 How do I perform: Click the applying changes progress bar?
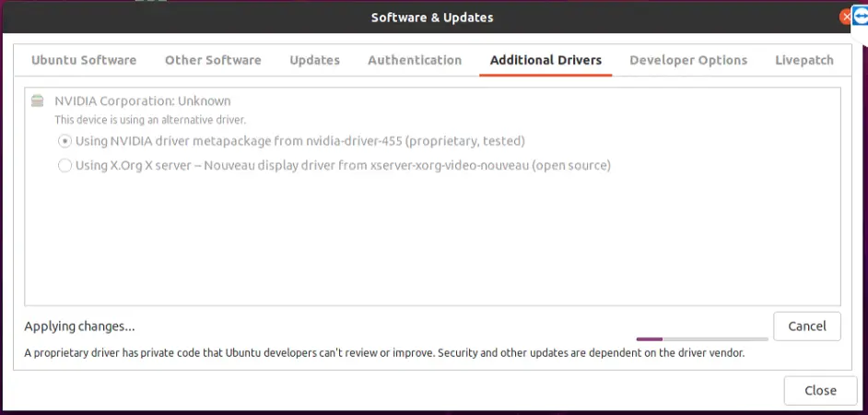702,339
